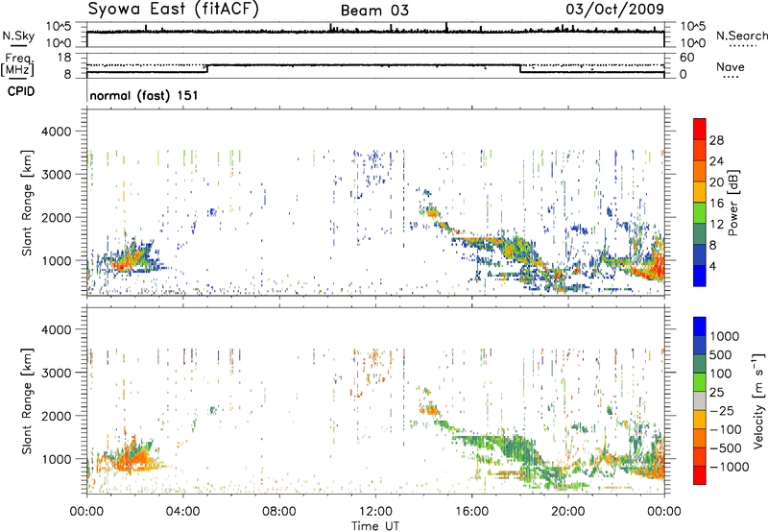Click the '100' label on the velocity scale
This screenshot has width=768, height=532.
coord(721,374)
